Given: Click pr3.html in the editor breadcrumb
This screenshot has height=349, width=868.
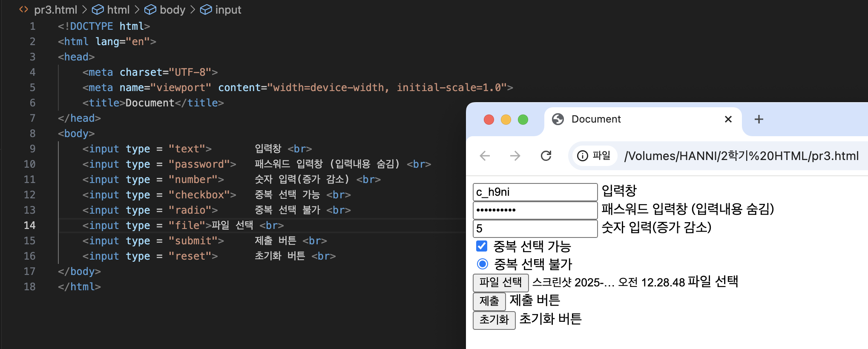Looking at the screenshot, I should (x=55, y=9).
